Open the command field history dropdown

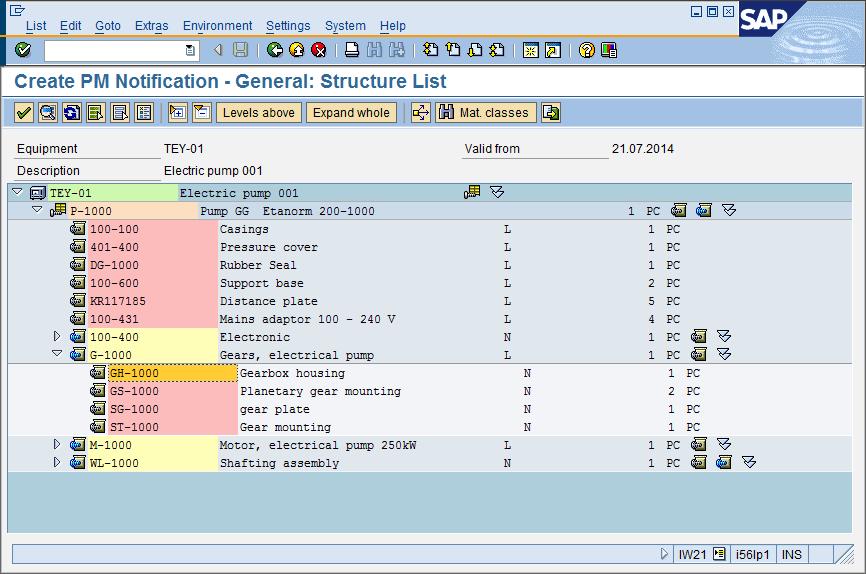tap(190, 50)
